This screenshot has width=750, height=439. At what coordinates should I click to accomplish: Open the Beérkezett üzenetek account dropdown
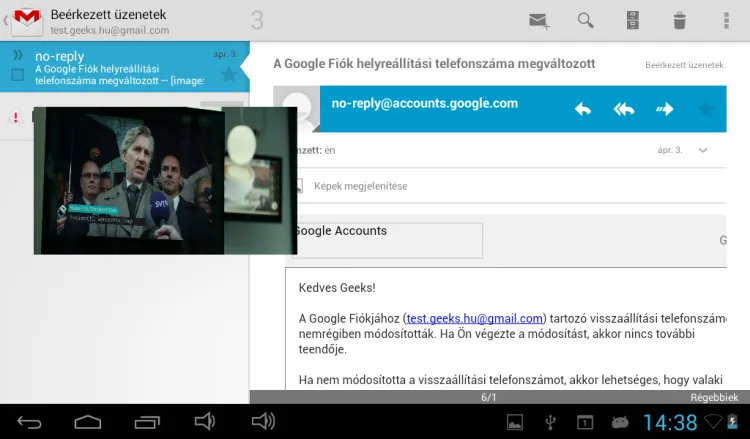pos(110,22)
